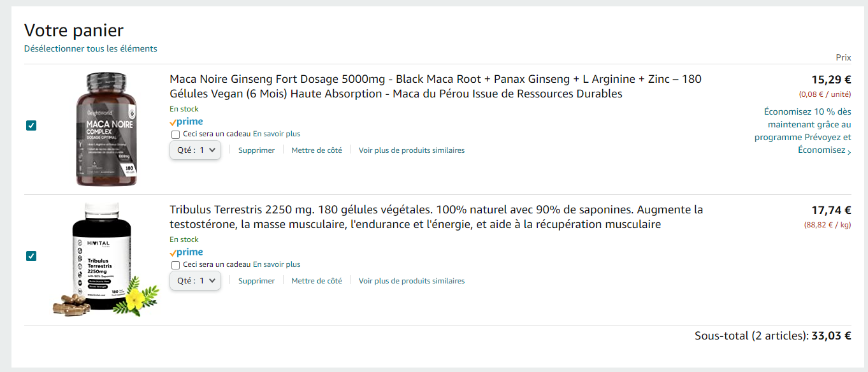Open quantity dropdown for Maca Noire

click(195, 150)
